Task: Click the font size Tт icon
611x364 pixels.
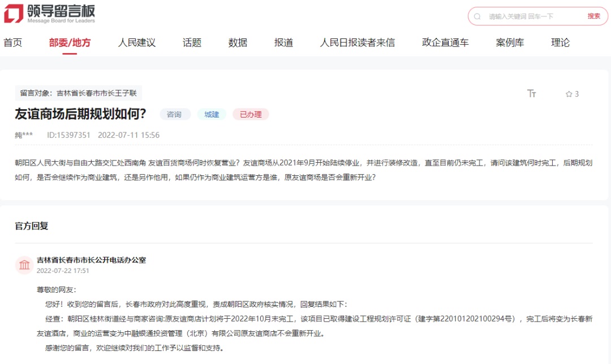Action: pyautogui.click(x=531, y=94)
